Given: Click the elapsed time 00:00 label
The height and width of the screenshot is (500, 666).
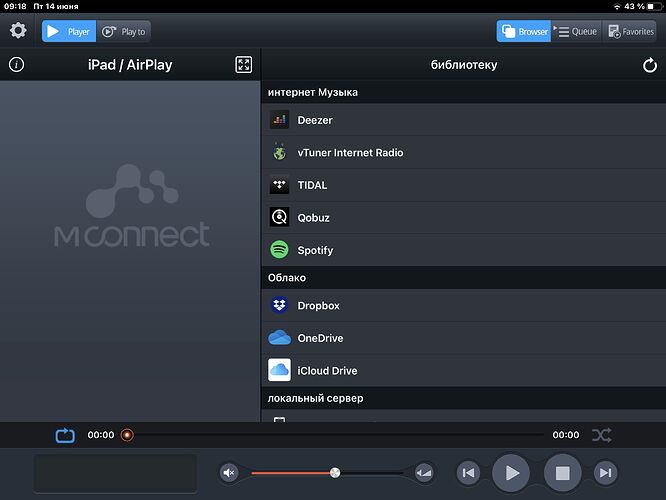Looking at the screenshot, I should point(101,435).
